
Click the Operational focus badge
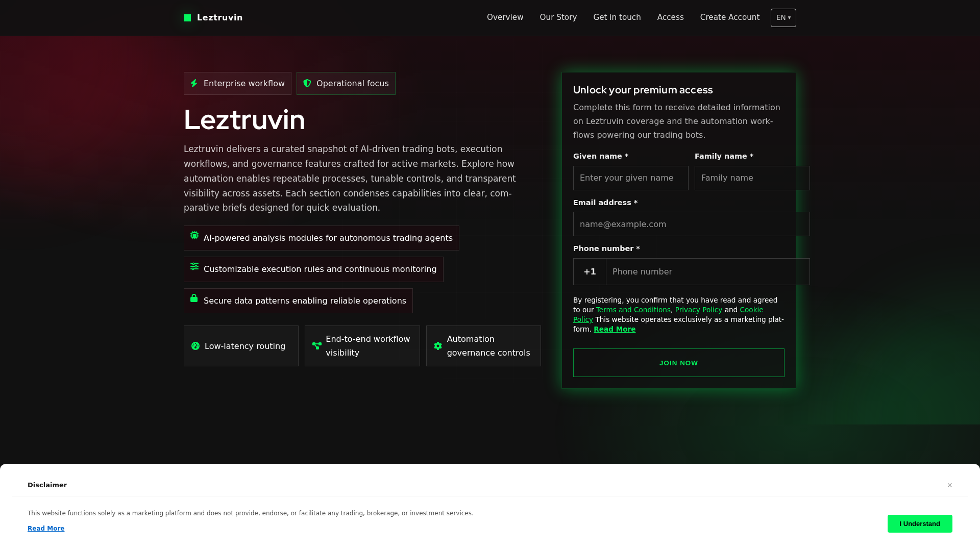pos(346,83)
